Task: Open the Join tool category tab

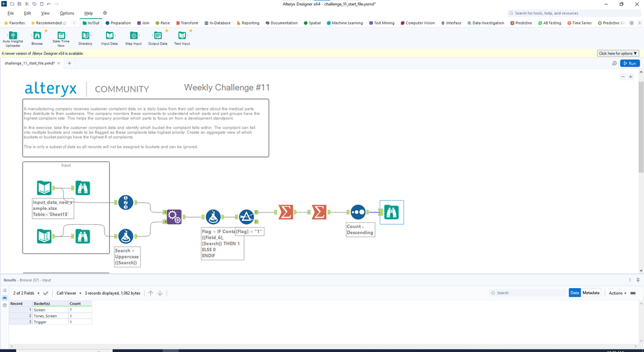Action: (x=143, y=23)
